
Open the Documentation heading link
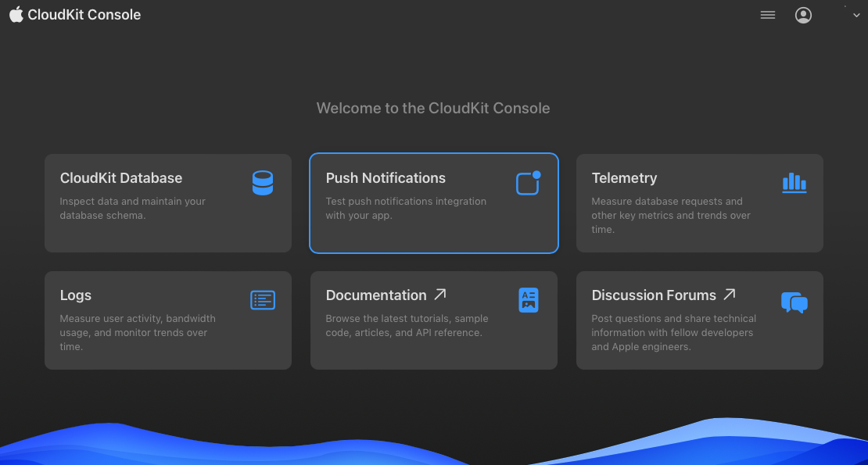376,295
